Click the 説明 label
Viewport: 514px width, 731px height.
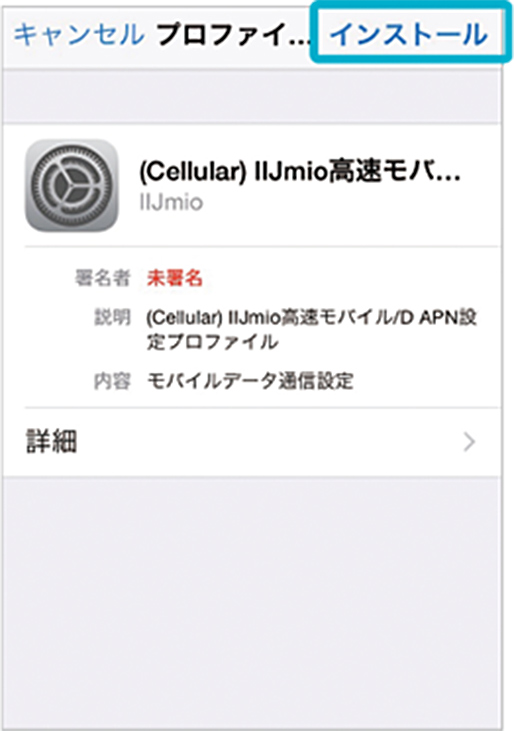tap(112, 317)
